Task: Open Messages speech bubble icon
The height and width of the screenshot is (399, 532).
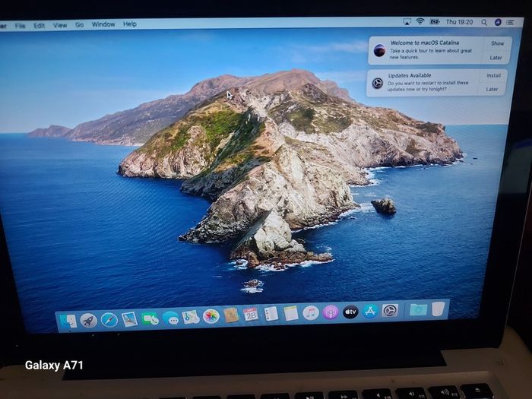Action: pos(171,318)
